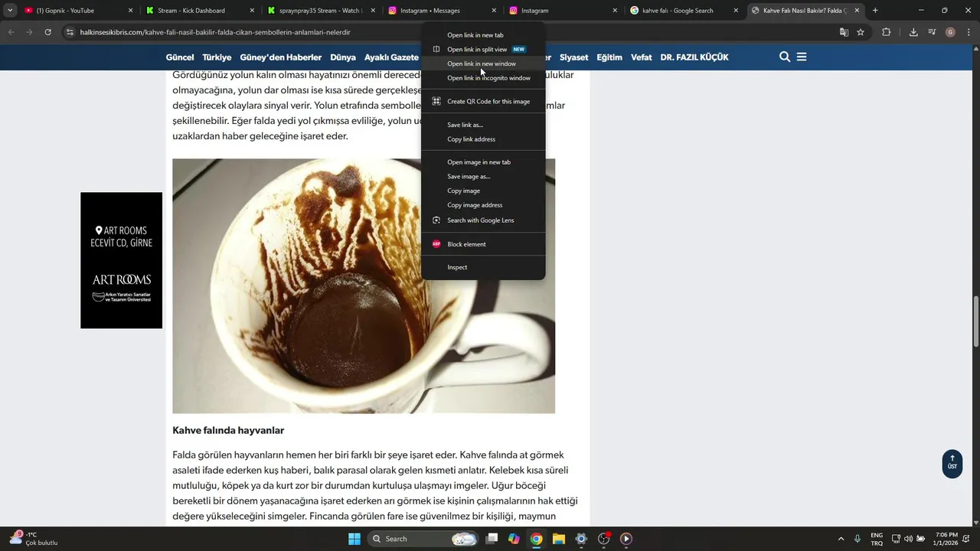This screenshot has width=980, height=551.
Task: Click the Art Rooms advertisement banner
Action: click(x=121, y=260)
